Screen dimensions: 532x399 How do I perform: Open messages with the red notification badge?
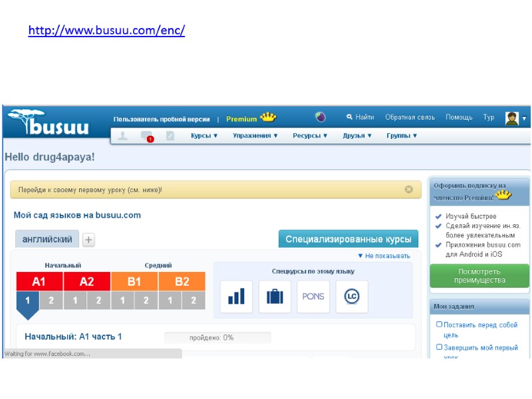tap(147, 136)
